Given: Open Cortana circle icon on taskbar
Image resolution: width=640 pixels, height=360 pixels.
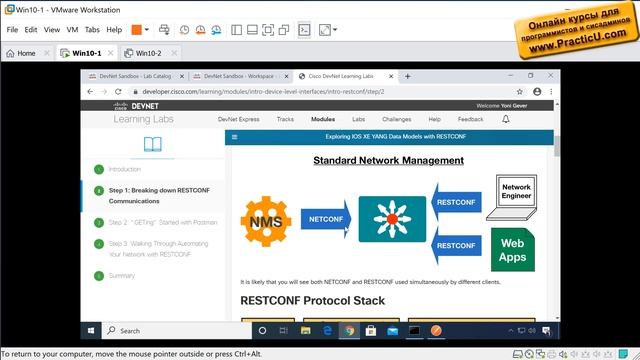Looking at the screenshot, I should coord(262,331).
